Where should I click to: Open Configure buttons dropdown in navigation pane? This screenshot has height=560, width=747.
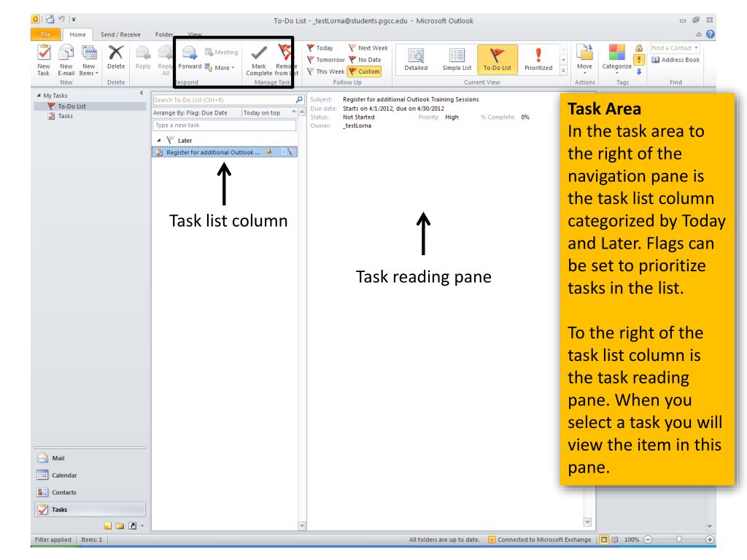tap(142, 526)
